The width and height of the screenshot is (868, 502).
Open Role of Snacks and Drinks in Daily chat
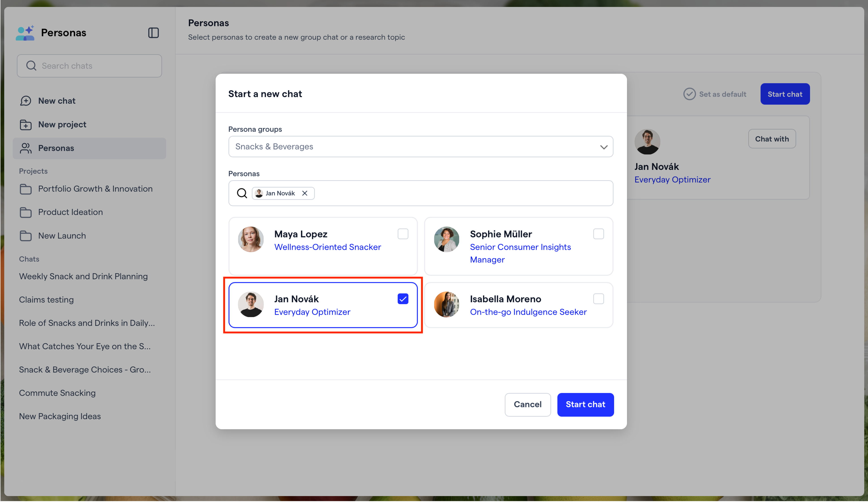coord(87,323)
